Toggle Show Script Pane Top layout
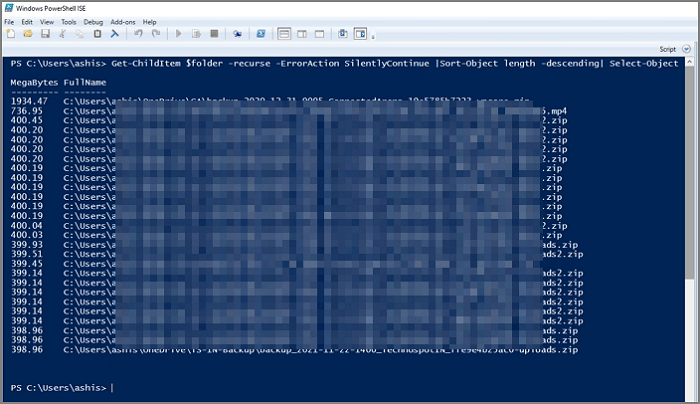This screenshot has height=404, width=700. click(284, 33)
